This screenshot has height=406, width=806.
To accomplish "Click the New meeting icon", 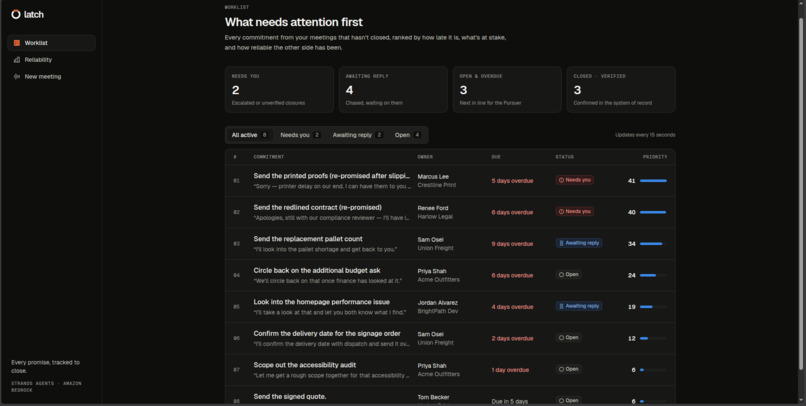I will pos(16,77).
